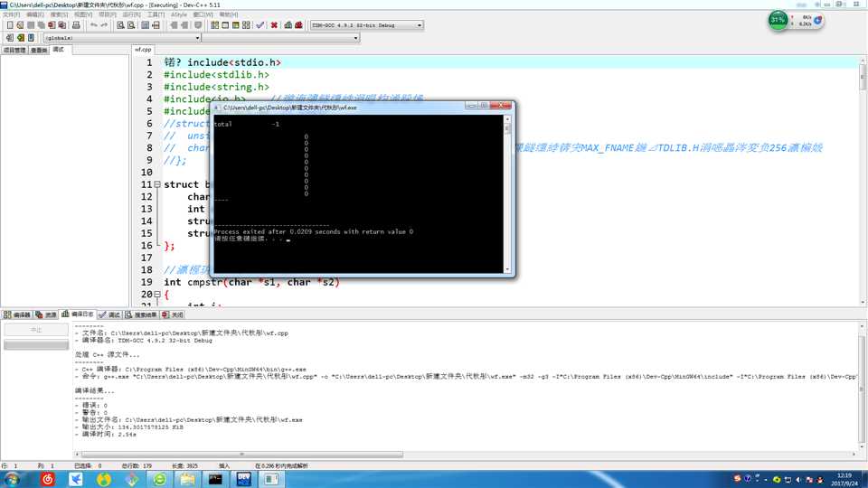Click the Close All toolbar icon

[62, 25]
